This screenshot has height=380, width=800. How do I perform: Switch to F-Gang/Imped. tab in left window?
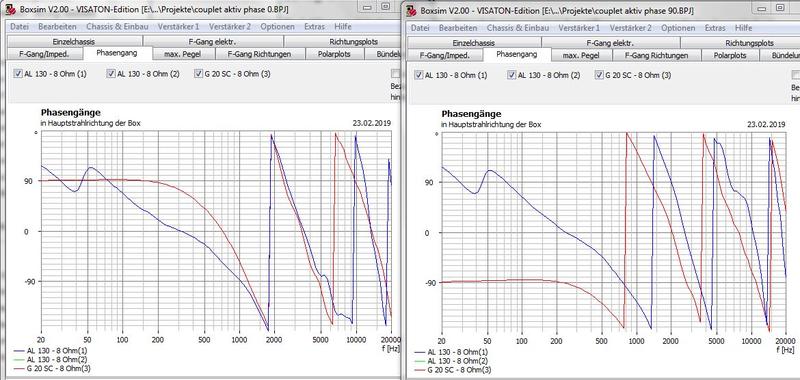(44, 54)
